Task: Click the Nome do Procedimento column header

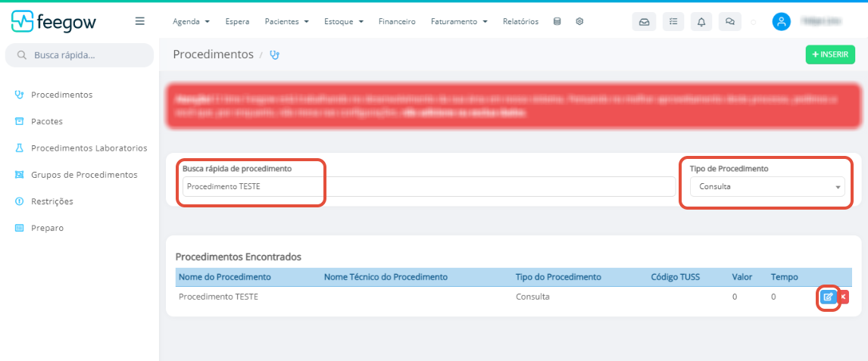Action: 224,276
